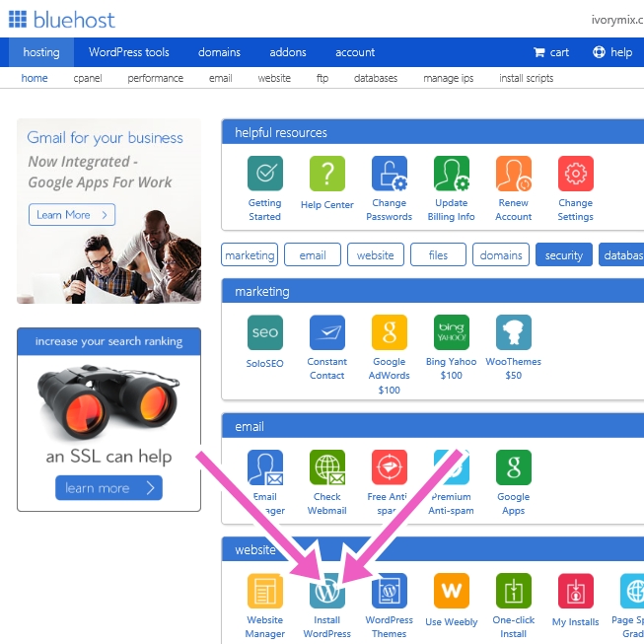
Task: Open the Email Manager icon
Action: (x=265, y=467)
